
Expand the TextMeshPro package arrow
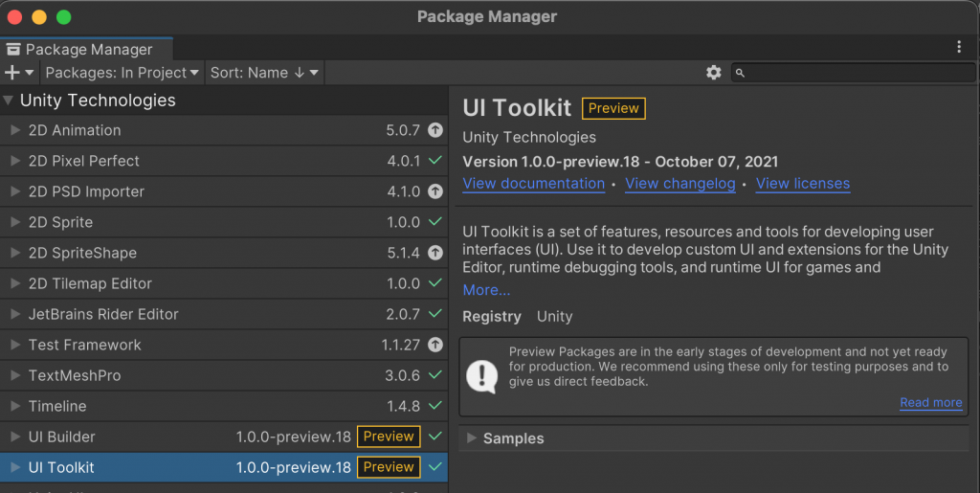15,375
